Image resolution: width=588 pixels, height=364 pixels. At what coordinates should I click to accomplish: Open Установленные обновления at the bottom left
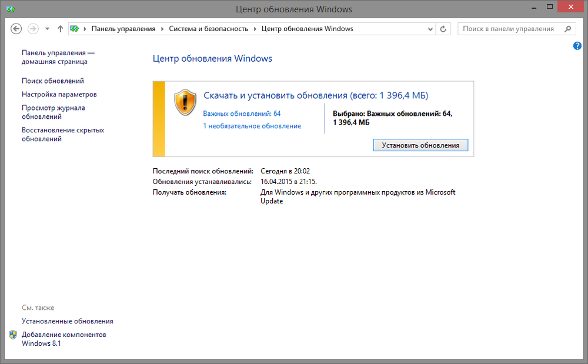67,321
